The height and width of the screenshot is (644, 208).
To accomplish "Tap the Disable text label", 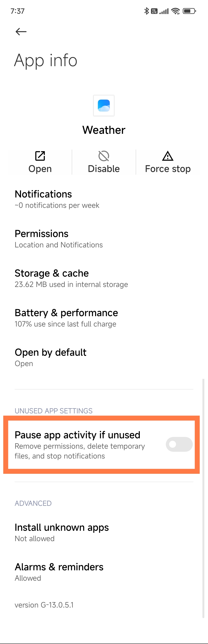I will coord(104,169).
